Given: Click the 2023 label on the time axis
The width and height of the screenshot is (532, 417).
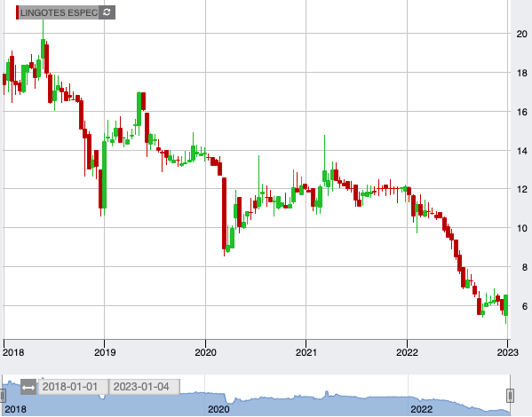Looking at the screenshot, I should click(x=507, y=352).
